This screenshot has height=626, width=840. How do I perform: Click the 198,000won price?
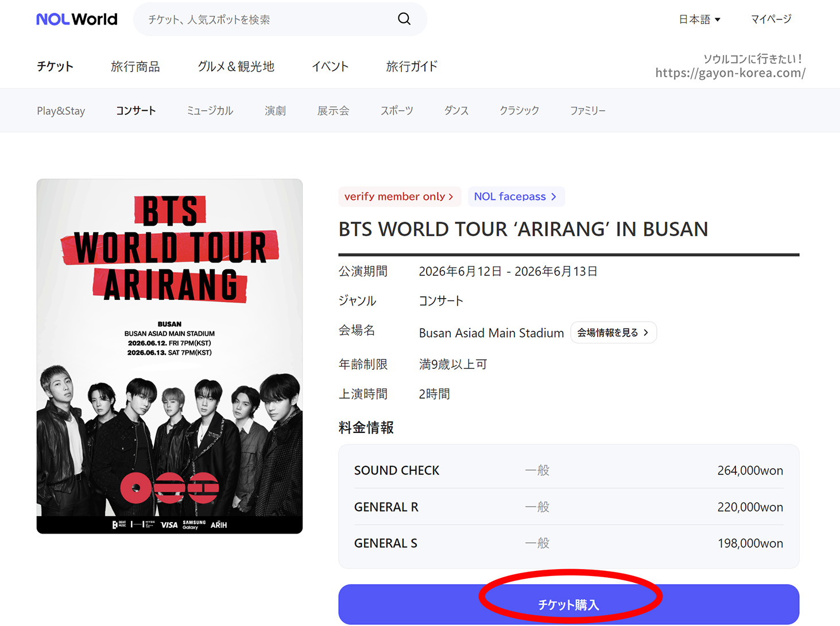750,543
